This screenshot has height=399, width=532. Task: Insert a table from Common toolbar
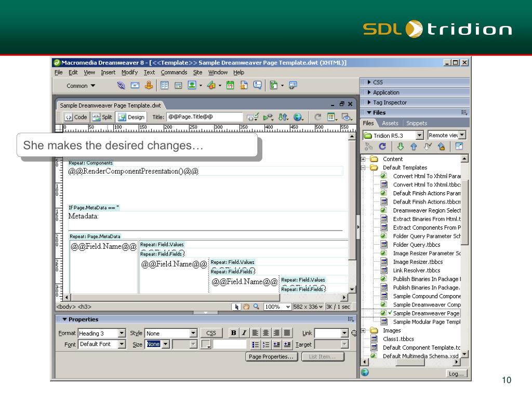click(165, 86)
